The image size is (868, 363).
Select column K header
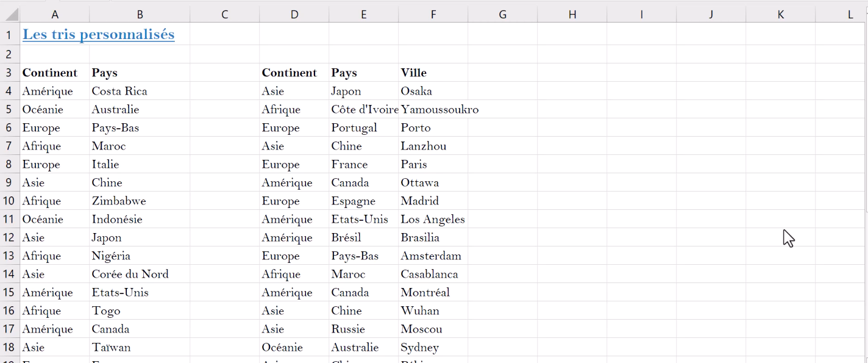(780, 15)
